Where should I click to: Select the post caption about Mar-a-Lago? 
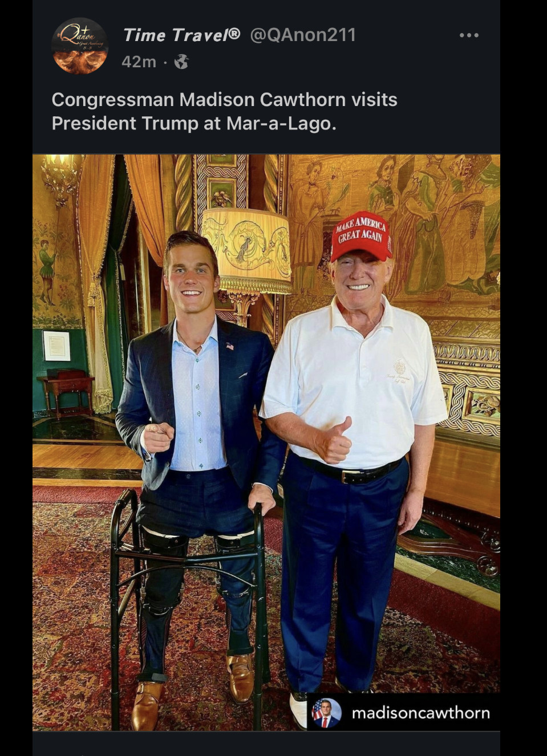pos(224,111)
